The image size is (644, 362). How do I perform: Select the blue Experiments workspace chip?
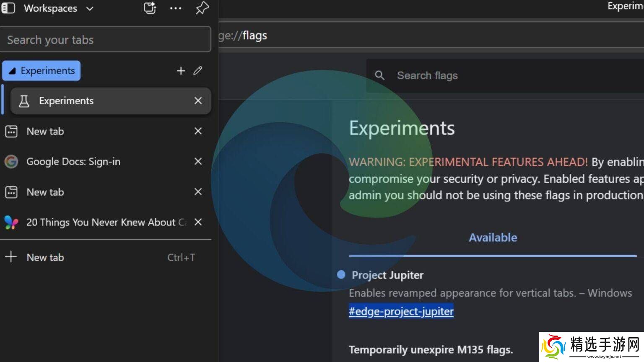[42, 71]
